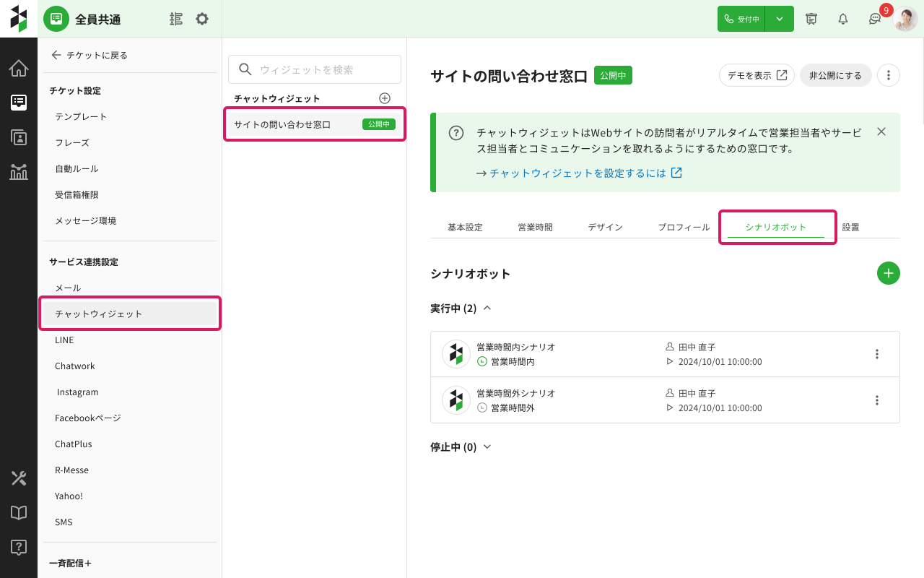Open the chat messages icon with badge
Viewport: 924px width, 578px height.
point(875,19)
